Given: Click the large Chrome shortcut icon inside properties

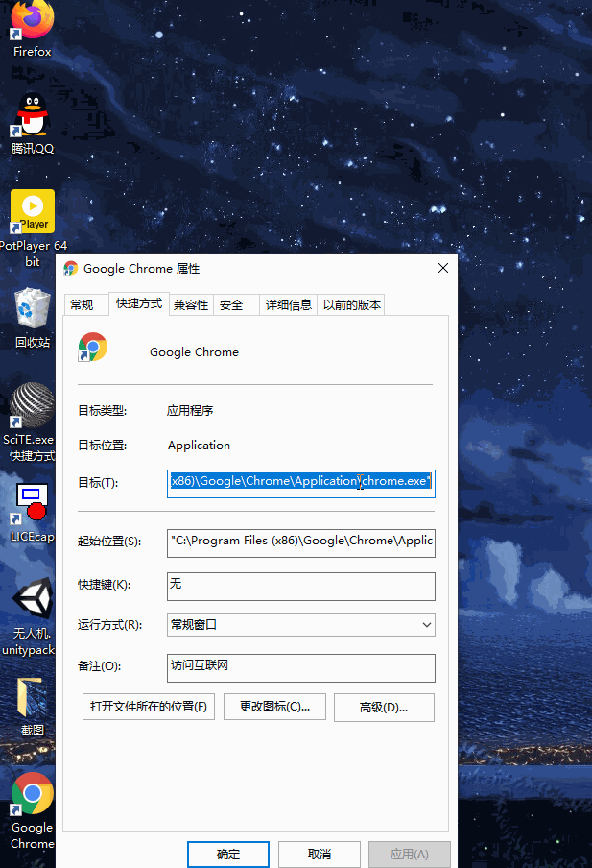Looking at the screenshot, I should tap(92, 347).
